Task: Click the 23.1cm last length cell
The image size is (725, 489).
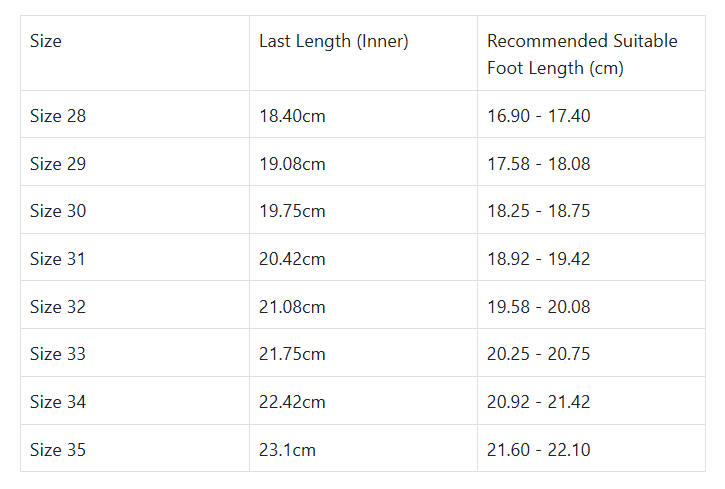Action: (287, 450)
